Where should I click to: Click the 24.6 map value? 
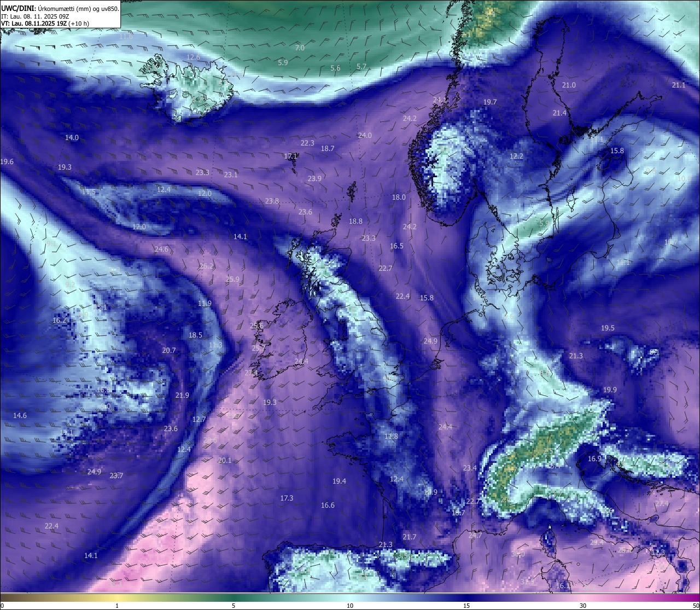pyautogui.click(x=161, y=249)
